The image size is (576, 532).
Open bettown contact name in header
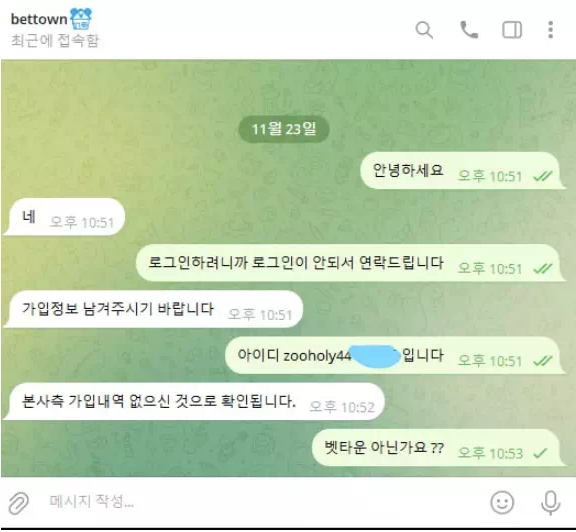point(39,19)
